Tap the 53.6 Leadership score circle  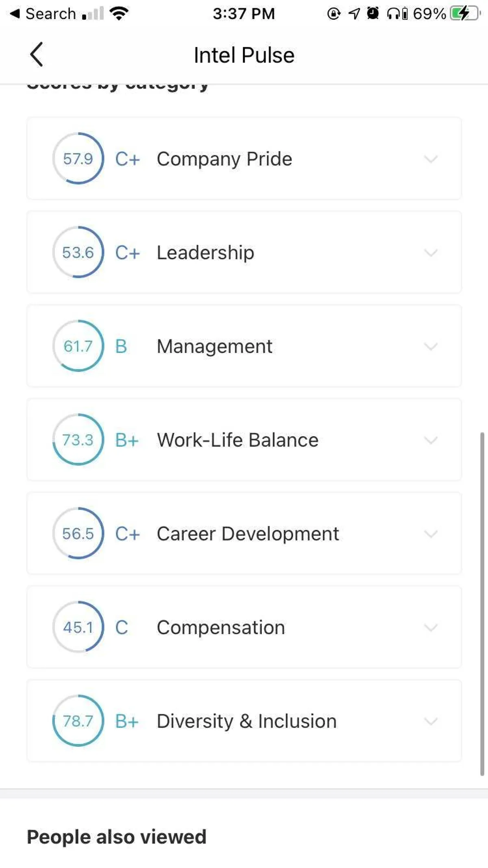pyautogui.click(x=78, y=253)
